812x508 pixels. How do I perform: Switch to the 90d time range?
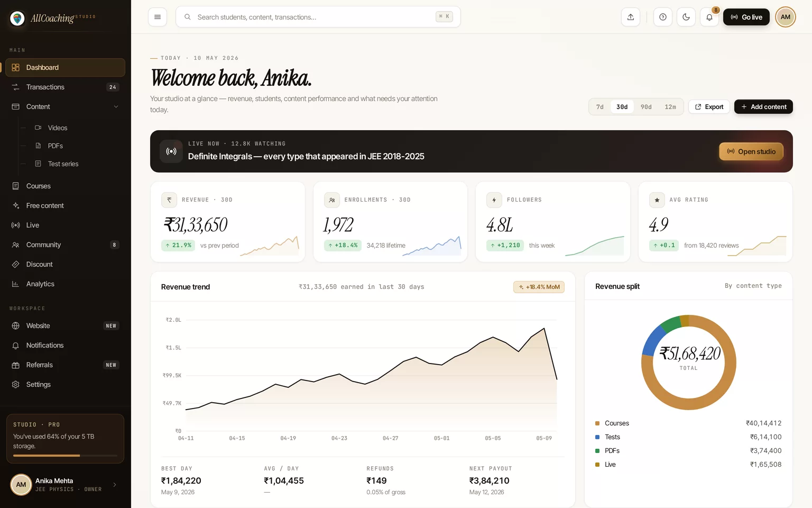646,107
